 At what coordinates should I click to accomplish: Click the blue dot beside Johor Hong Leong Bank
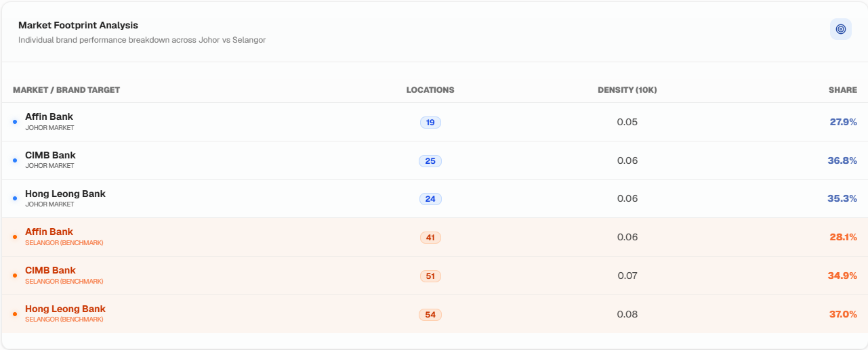pyautogui.click(x=15, y=198)
